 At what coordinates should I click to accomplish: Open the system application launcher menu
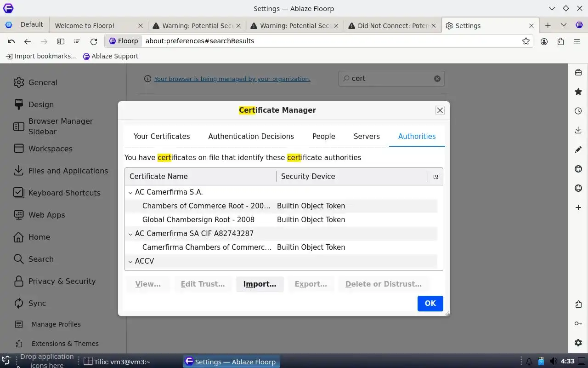(x=6, y=361)
